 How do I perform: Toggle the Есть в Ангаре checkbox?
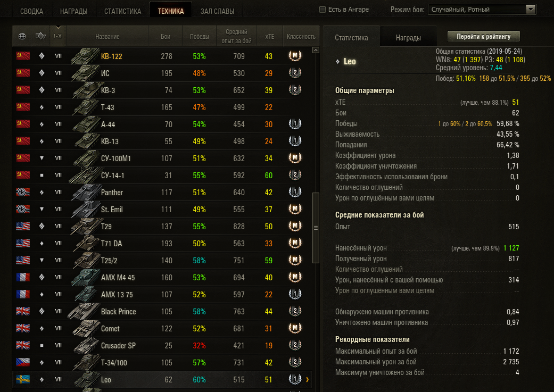(322, 10)
